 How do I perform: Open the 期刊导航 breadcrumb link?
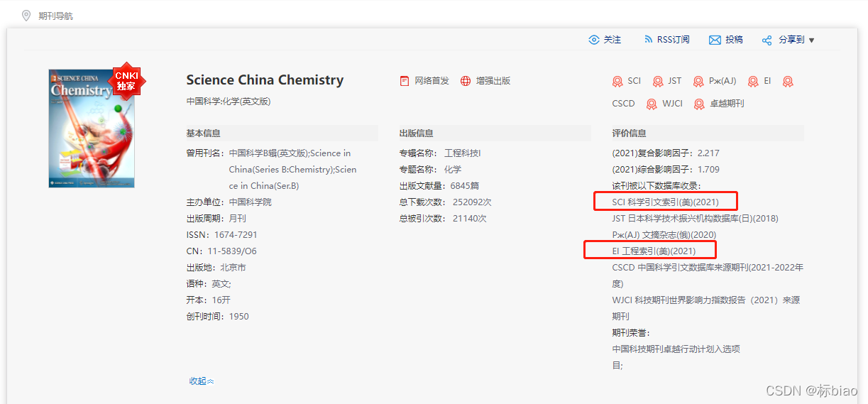pos(55,16)
